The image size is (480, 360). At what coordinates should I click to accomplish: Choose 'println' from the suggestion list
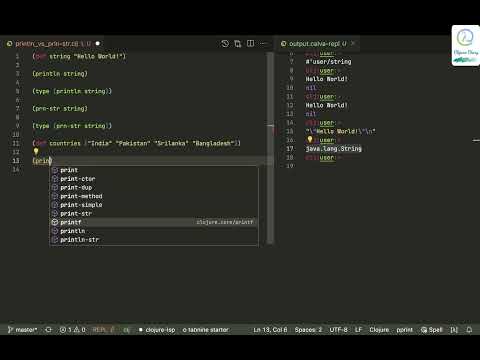[x=154, y=231]
